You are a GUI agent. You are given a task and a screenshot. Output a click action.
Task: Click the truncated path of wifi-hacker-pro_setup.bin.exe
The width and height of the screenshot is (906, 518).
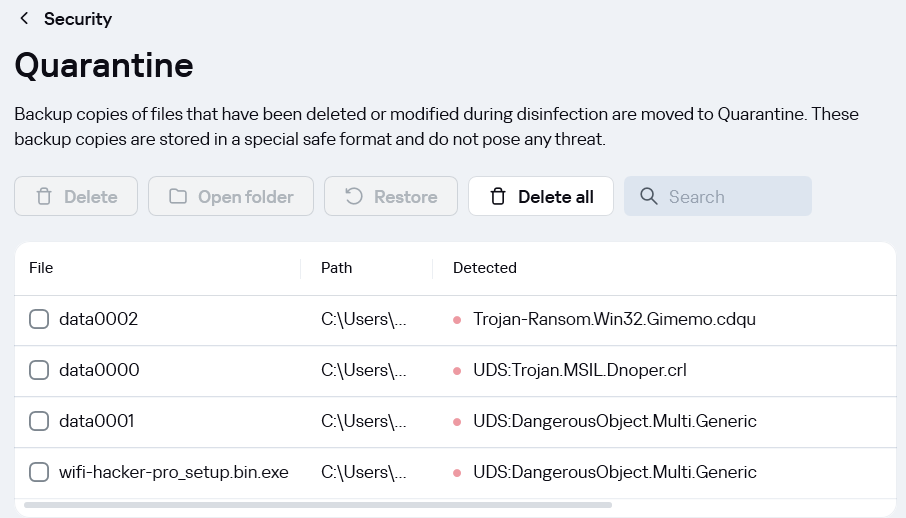click(x=363, y=472)
